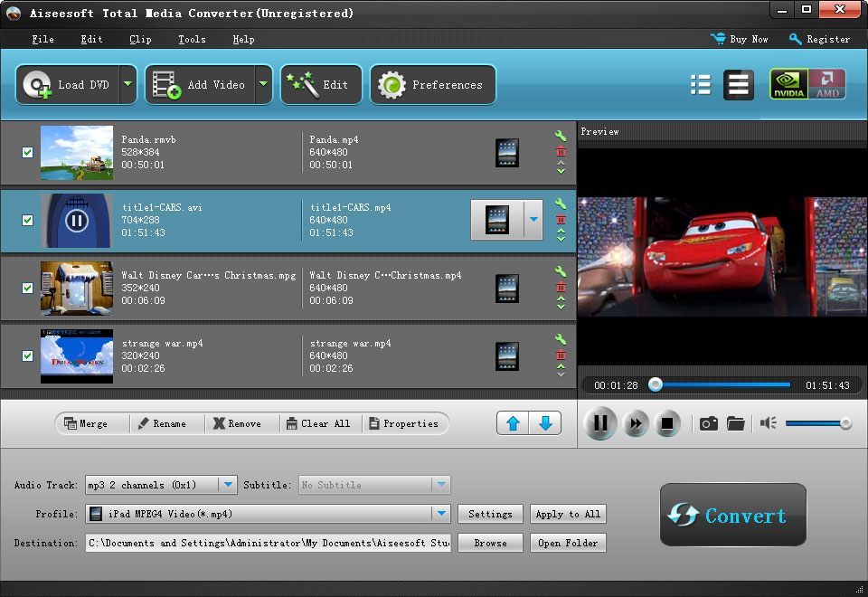Click the wrench edit icon for Panda.rmvb
This screenshot has height=597, width=868.
561,136
